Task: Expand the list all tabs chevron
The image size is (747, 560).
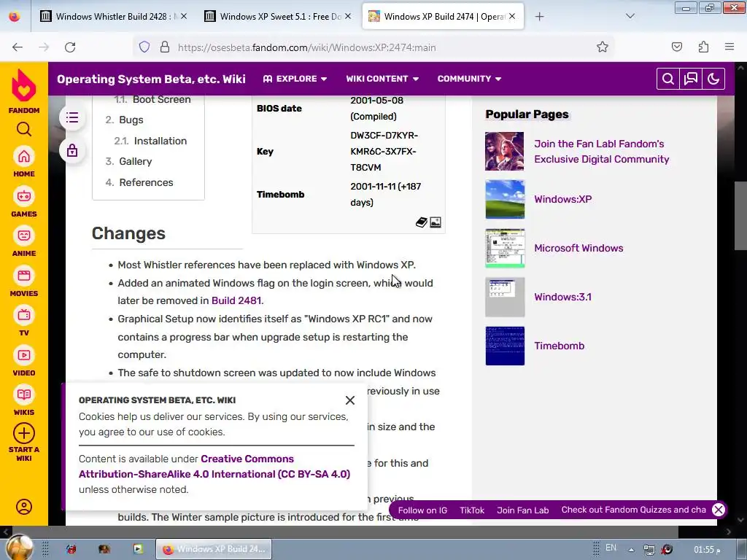Action: click(630, 16)
